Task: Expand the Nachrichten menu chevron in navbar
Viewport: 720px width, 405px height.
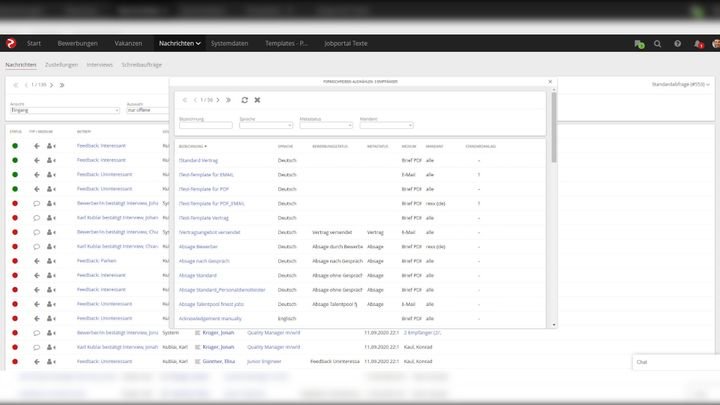Action: [x=198, y=44]
